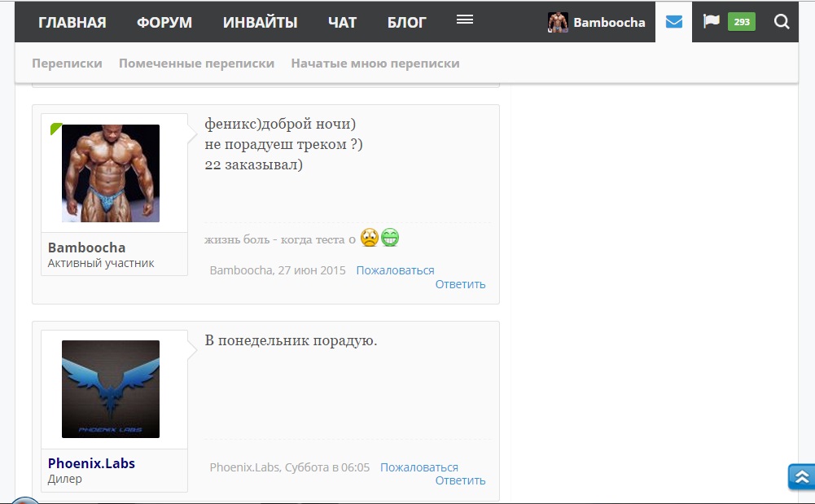Open the Phoenix.Labs username profile link
815x504 pixels.
91,463
